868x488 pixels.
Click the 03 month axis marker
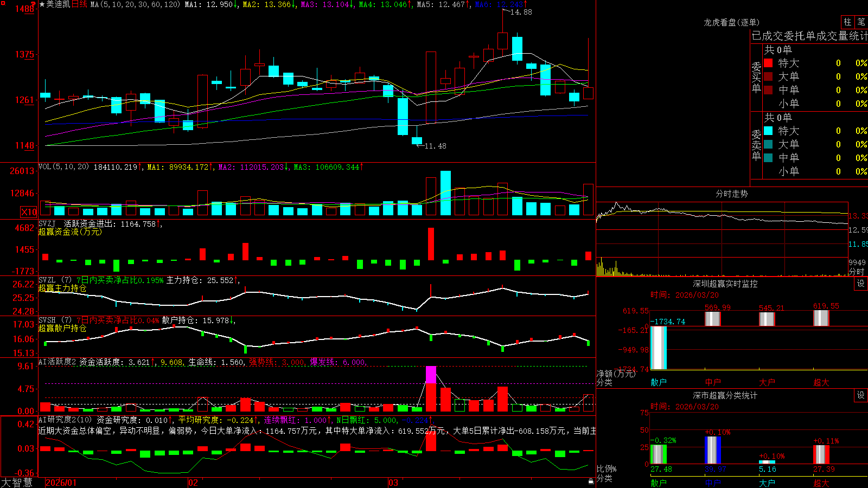pos(393,483)
